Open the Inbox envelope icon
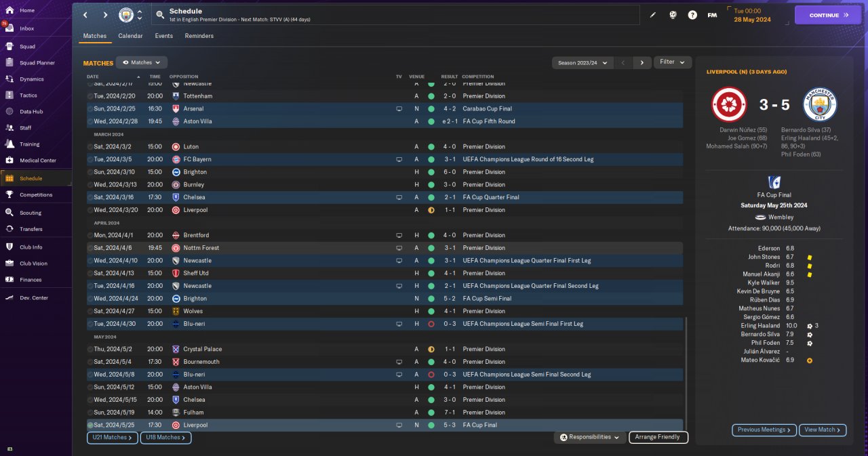The height and width of the screenshot is (456, 868). pyautogui.click(x=9, y=28)
